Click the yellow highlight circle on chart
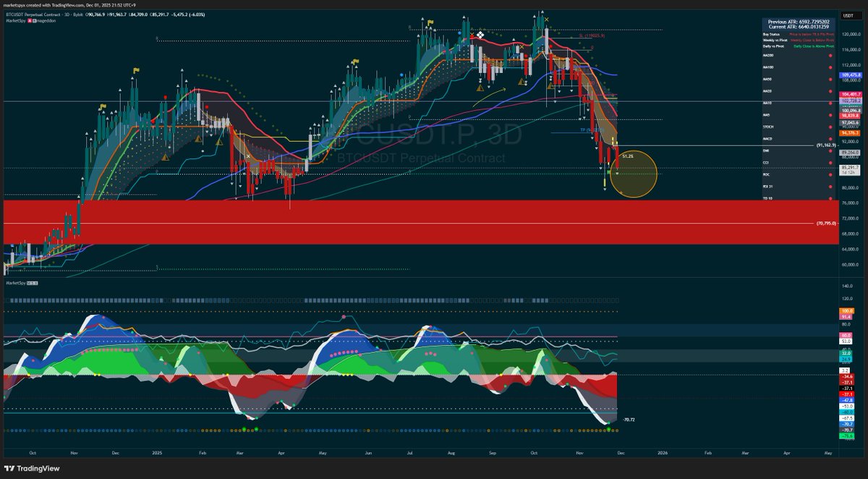This screenshot has width=868, height=479. pyautogui.click(x=634, y=174)
